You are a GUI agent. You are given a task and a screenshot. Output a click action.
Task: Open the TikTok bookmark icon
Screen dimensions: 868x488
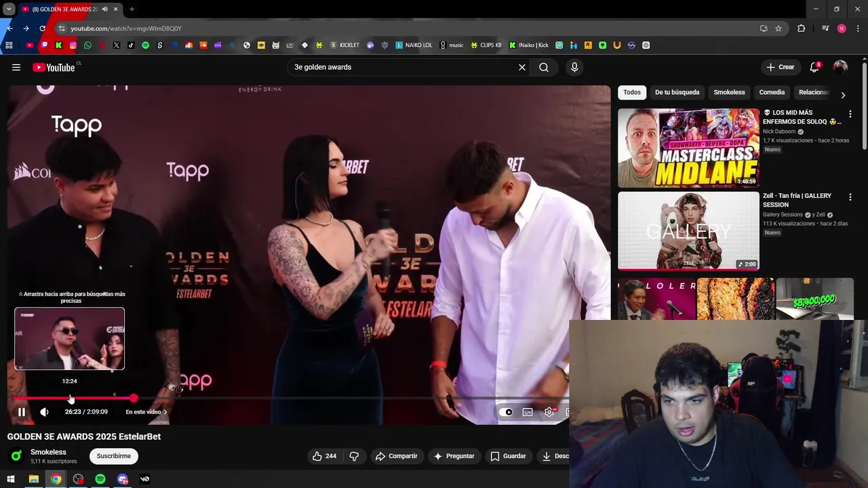(131, 45)
